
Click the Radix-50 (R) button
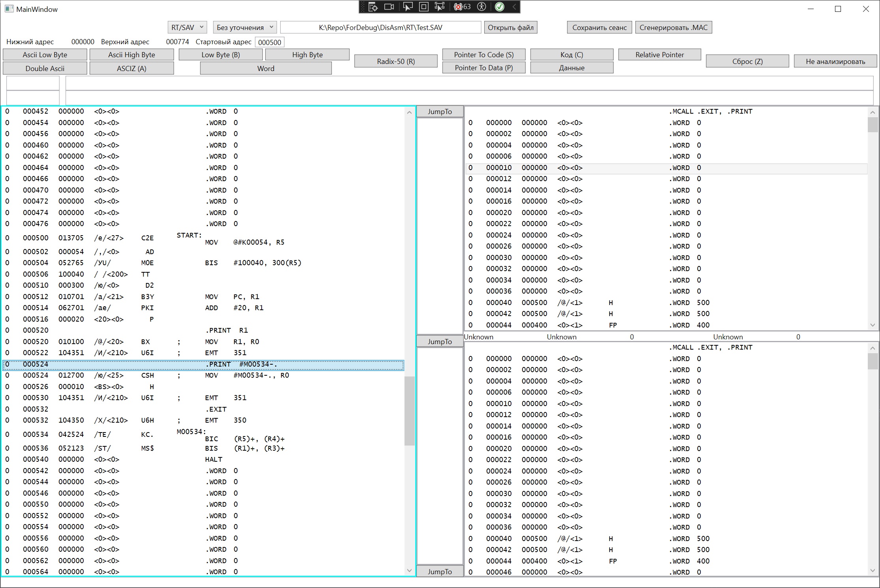pyautogui.click(x=396, y=61)
